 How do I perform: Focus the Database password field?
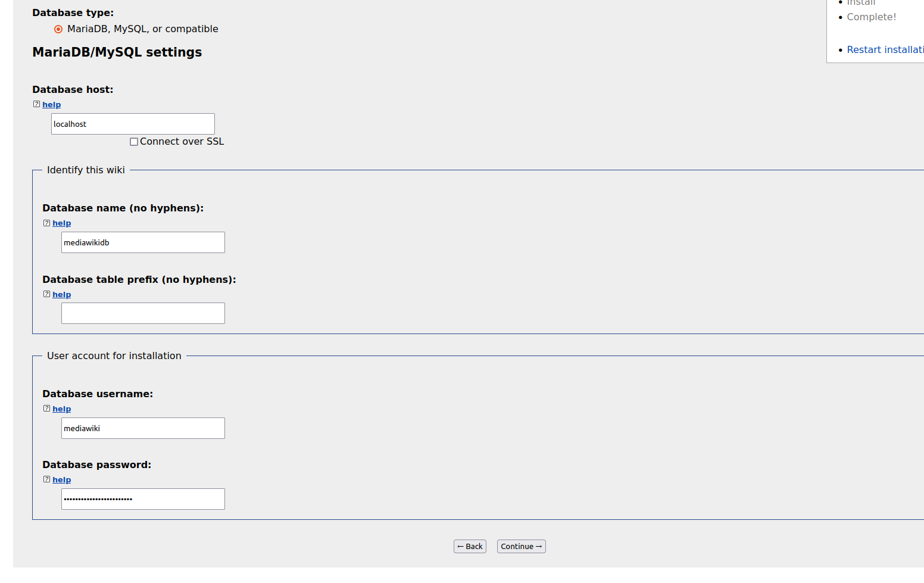[143, 499]
